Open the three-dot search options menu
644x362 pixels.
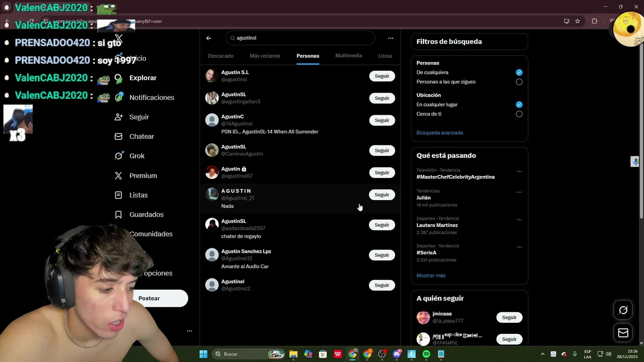click(390, 38)
